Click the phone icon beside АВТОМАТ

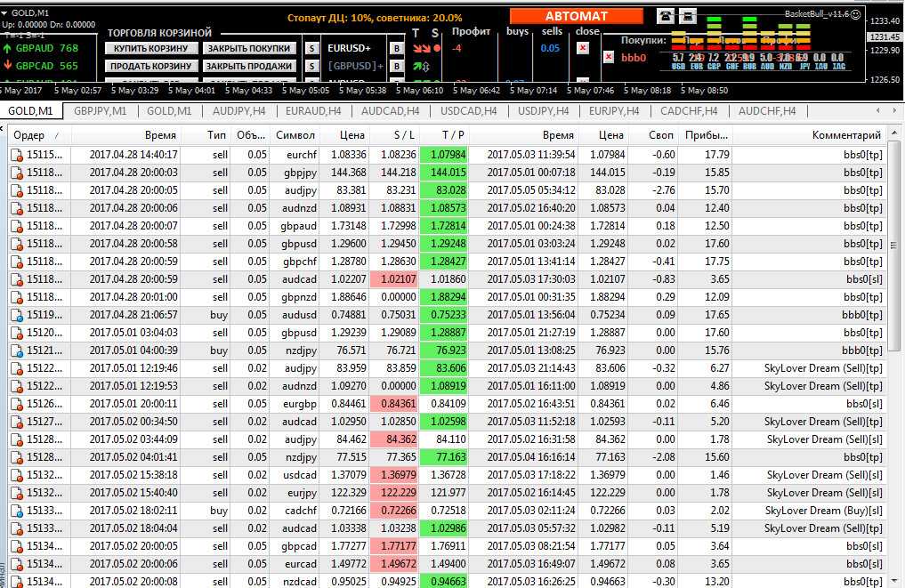click(x=665, y=16)
